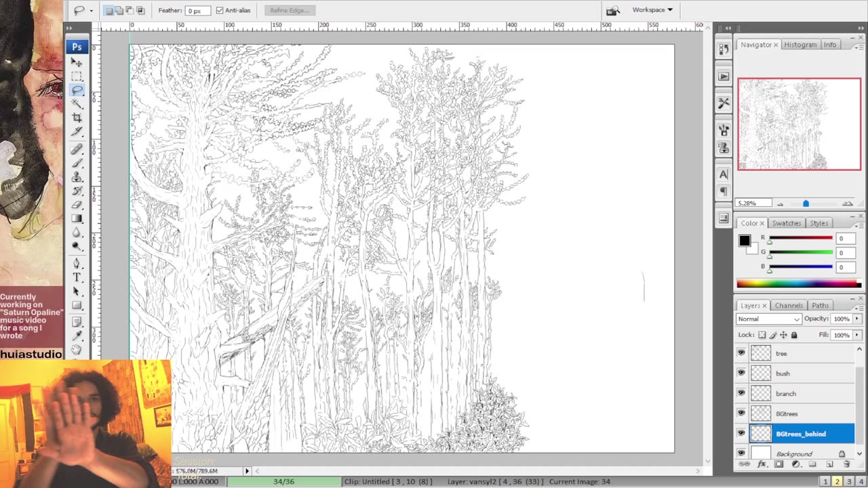Hide the bush layer
The width and height of the screenshot is (868, 488).
(741, 373)
